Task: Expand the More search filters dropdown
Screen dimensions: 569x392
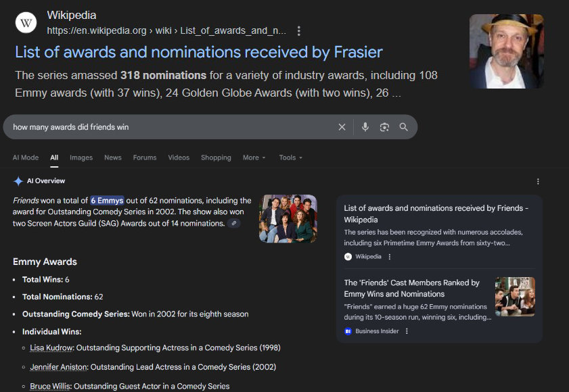Action: (x=254, y=157)
